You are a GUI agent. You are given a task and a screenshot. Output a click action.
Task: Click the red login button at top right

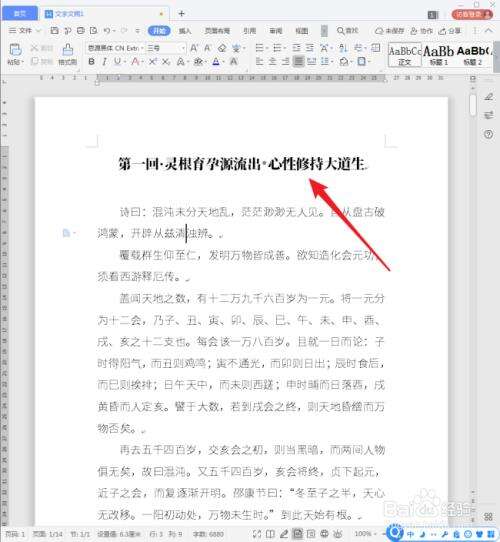click(x=472, y=14)
